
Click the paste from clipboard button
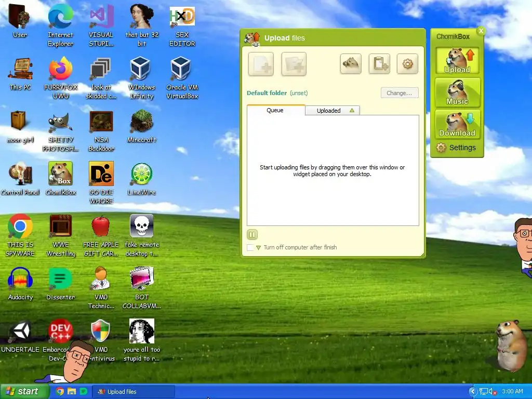point(379,63)
